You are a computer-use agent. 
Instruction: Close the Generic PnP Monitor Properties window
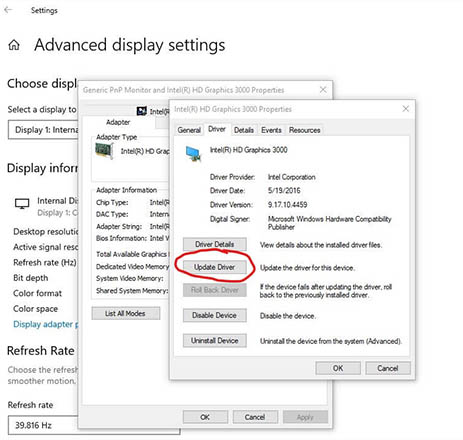point(323,90)
